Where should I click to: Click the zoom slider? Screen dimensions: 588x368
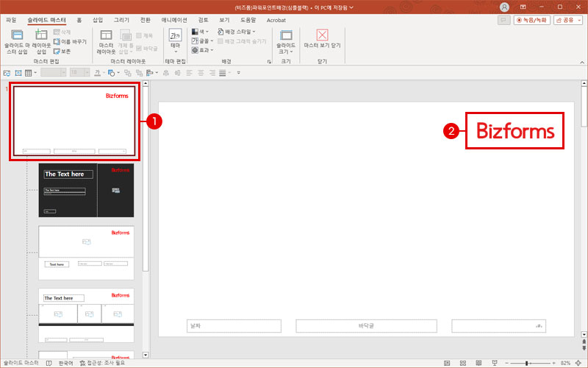pos(529,363)
